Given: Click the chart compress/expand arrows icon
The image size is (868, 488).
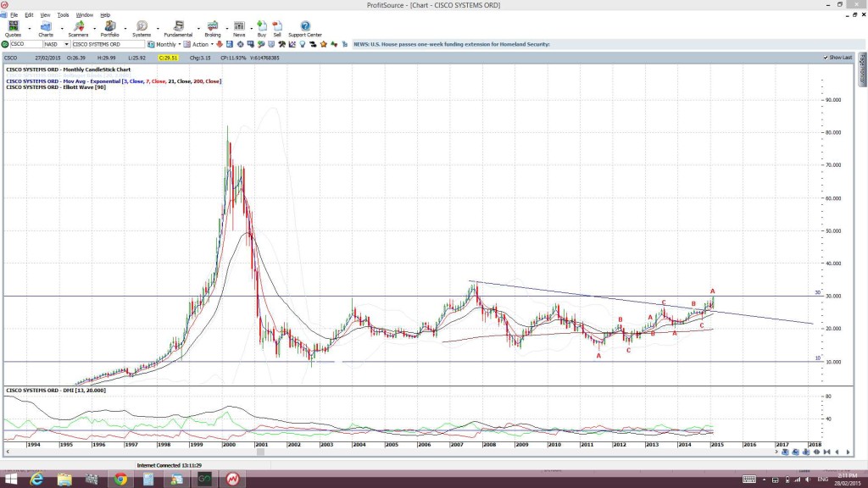Looking at the screenshot, I should coord(816,452).
